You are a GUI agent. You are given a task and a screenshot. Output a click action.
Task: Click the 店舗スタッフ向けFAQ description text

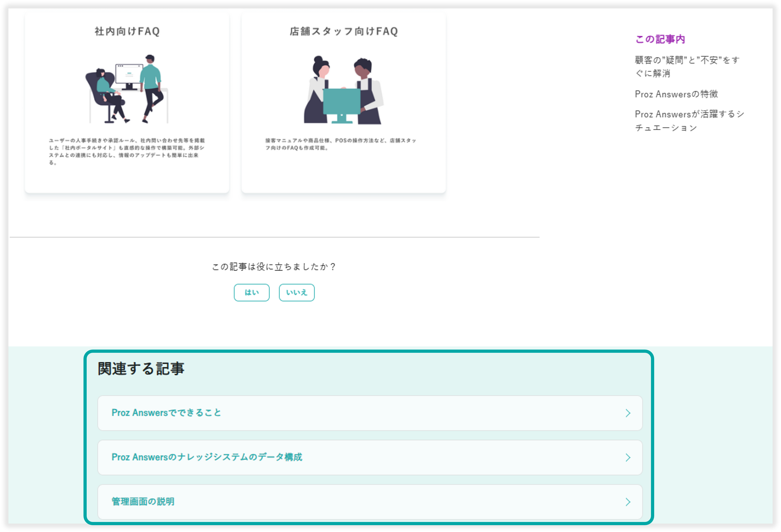340,144
